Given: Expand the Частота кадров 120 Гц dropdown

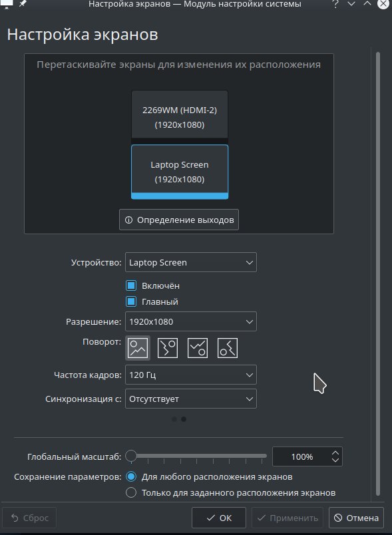Looking at the screenshot, I should point(191,375).
